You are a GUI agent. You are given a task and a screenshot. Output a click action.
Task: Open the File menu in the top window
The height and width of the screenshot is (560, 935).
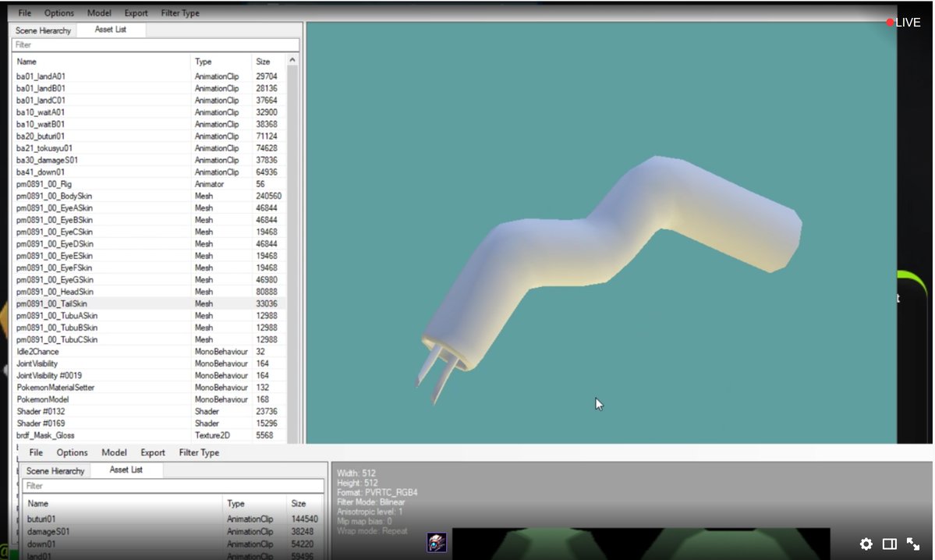[25, 13]
